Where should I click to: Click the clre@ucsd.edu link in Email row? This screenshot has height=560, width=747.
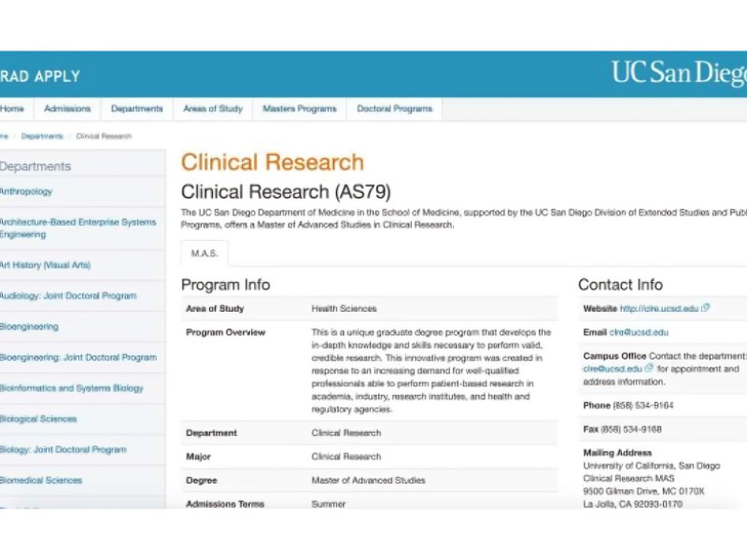tap(639, 332)
